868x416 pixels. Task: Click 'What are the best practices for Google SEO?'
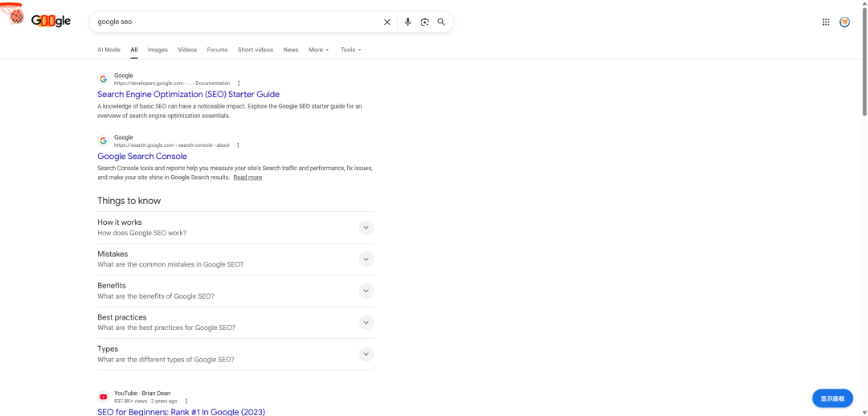pyautogui.click(x=166, y=328)
